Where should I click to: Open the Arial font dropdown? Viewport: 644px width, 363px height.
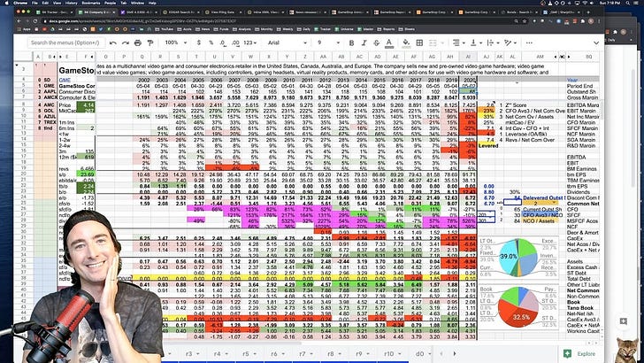[x=287, y=42]
